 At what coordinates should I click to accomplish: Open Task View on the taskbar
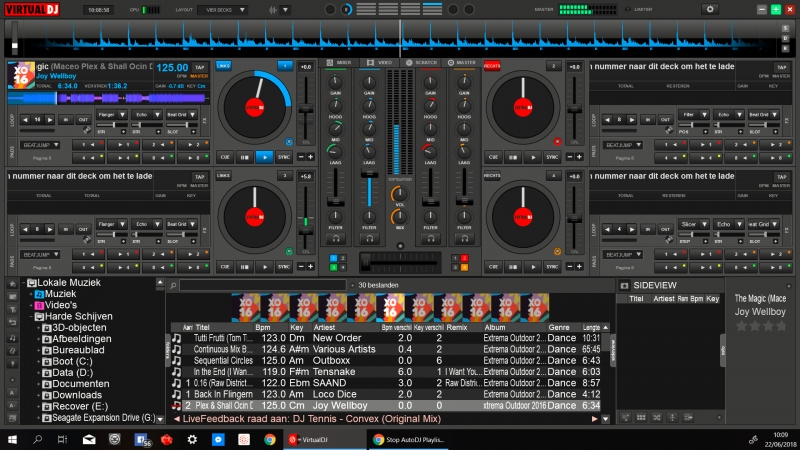62,439
